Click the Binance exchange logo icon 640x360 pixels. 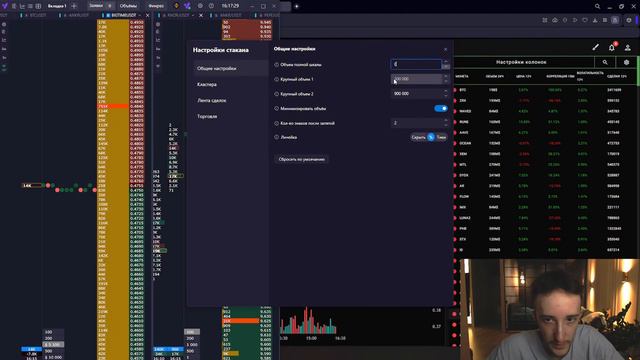[176, 6]
